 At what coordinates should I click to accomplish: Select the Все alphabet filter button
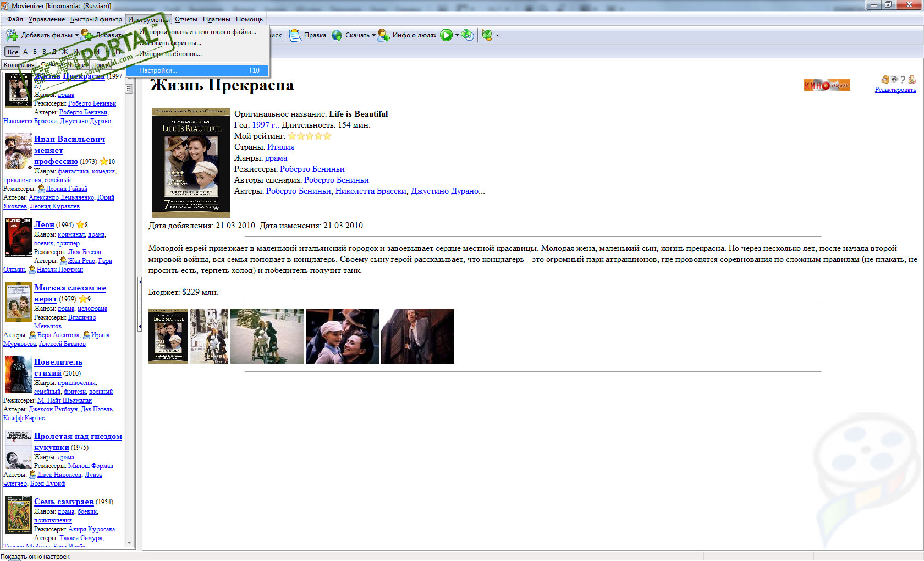tap(13, 52)
